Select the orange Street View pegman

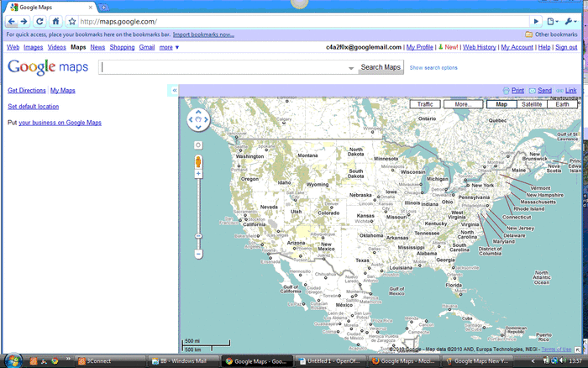(x=198, y=162)
